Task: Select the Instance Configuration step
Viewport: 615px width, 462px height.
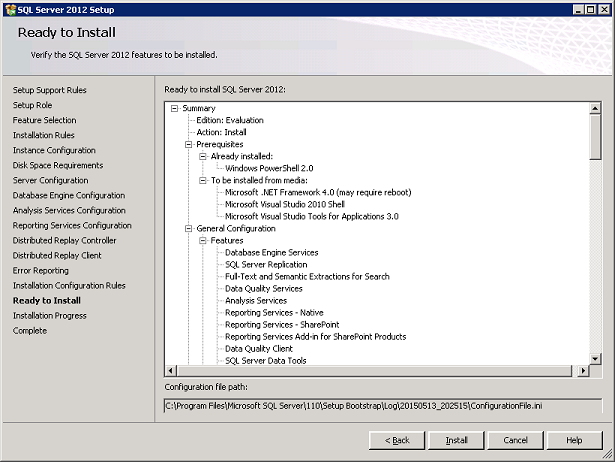Action: pyautogui.click(x=54, y=150)
